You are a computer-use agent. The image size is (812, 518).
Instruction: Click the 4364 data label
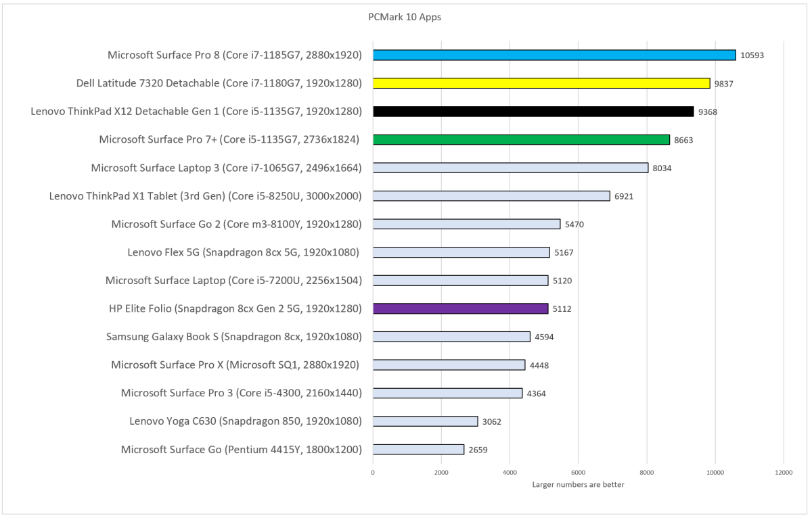point(536,394)
